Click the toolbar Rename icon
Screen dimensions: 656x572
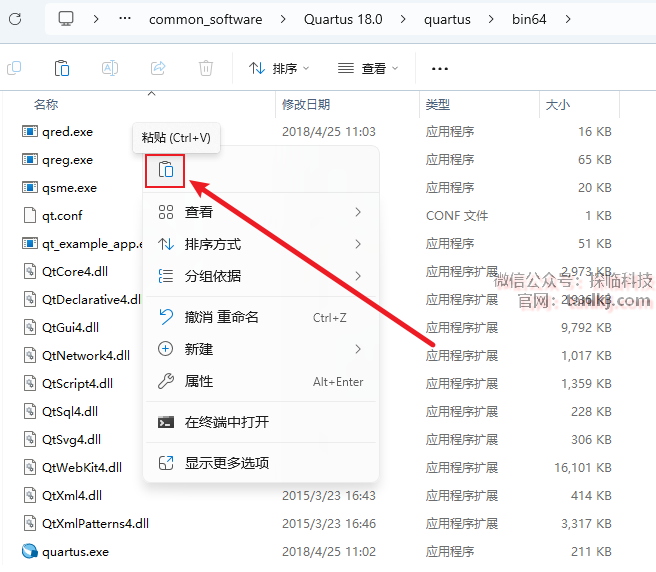point(110,68)
